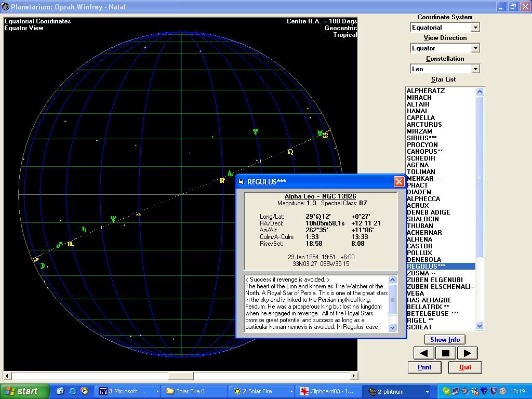Click the Pluto glyph on the chart

(x=255, y=131)
